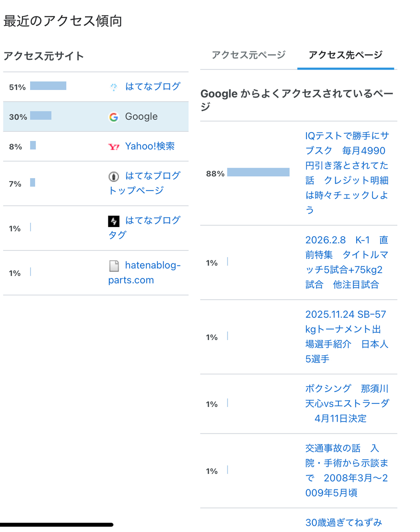Click the Hatena Blog top page icon
This screenshot has width=420, height=532.
pos(114,176)
